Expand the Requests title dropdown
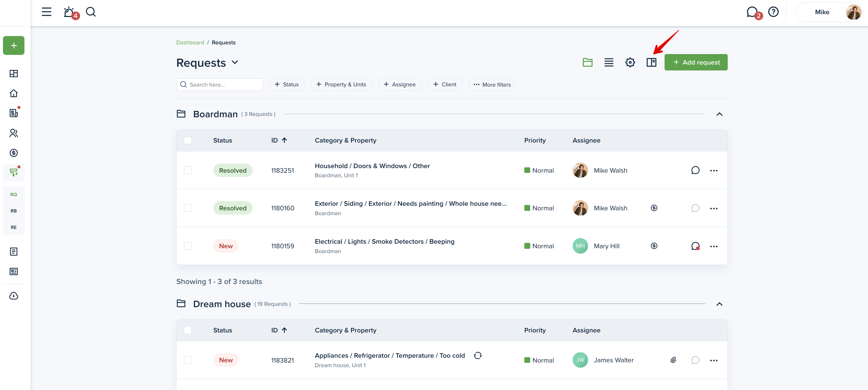 (x=235, y=62)
